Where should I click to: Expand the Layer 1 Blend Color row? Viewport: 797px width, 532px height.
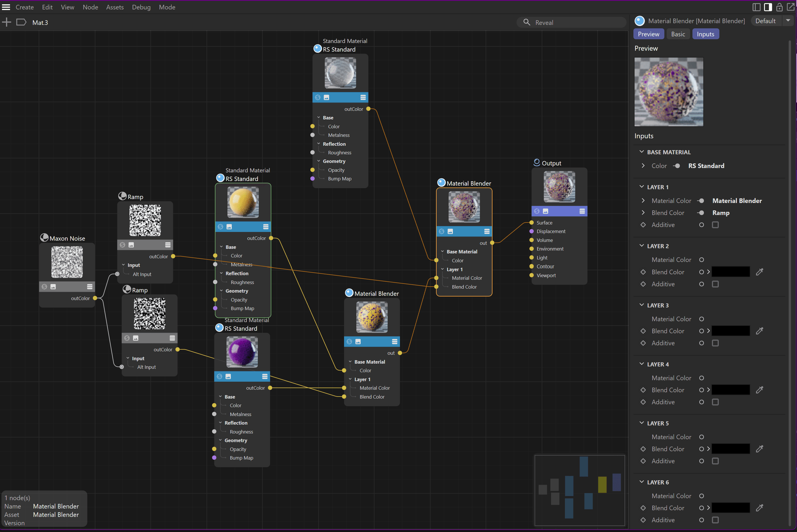click(x=643, y=213)
